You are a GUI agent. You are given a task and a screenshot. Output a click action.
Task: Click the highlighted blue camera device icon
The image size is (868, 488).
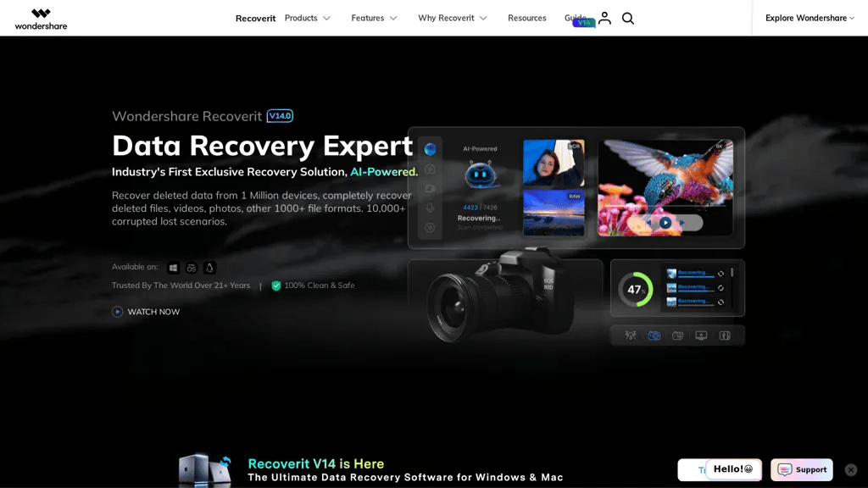(x=654, y=335)
